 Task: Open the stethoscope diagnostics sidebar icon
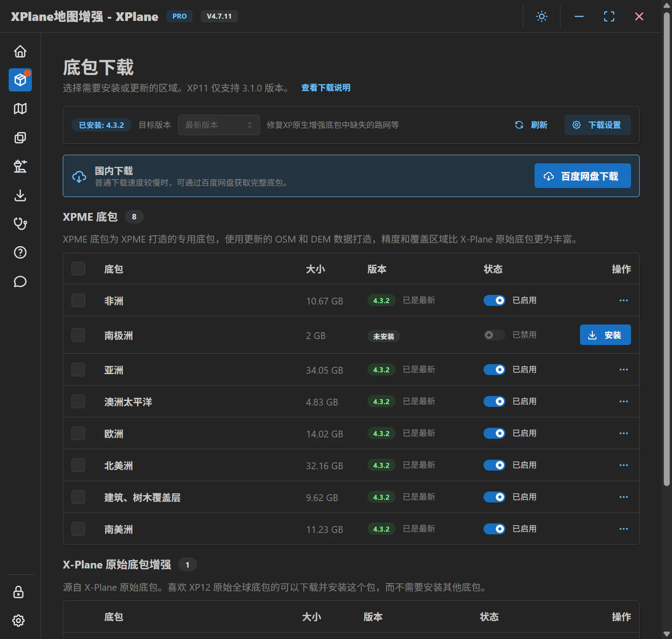(x=20, y=224)
